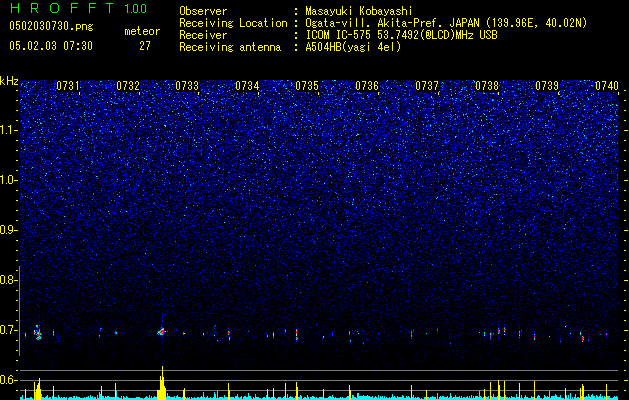Screen dimensions: 629x400
Task: Click the 0.8 kHz axis label
Action: [x=8, y=280]
